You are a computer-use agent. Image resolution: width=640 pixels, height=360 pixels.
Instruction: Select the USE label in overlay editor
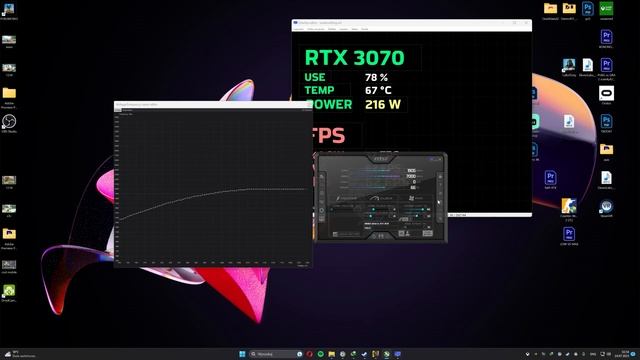(315, 77)
